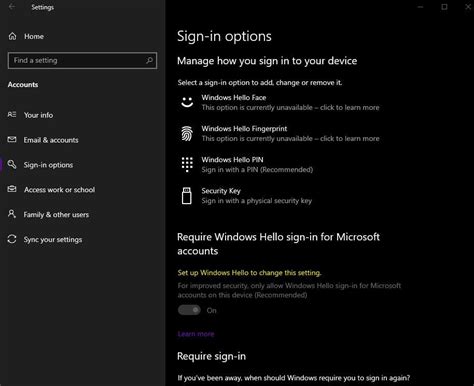The width and height of the screenshot is (474, 386).
Task: Click 'Sign in with a PIN (Recommended)' text
Action: pyautogui.click(x=257, y=170)
